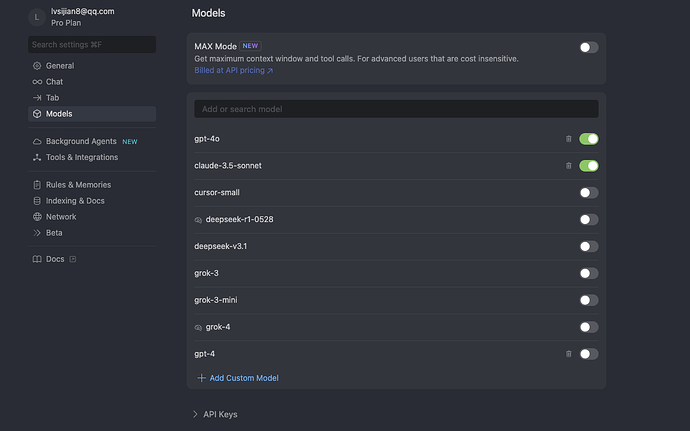Screen dimensions: 690x431
Task: Delete claude-3.5-sonnet via trash icon
Action: pyautogui.click(x=569, y=166)
